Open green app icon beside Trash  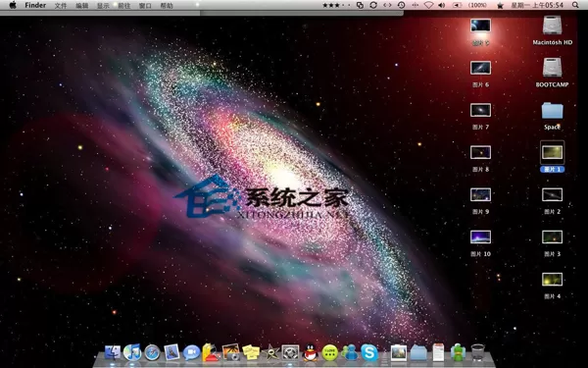[x=458, y=352]
